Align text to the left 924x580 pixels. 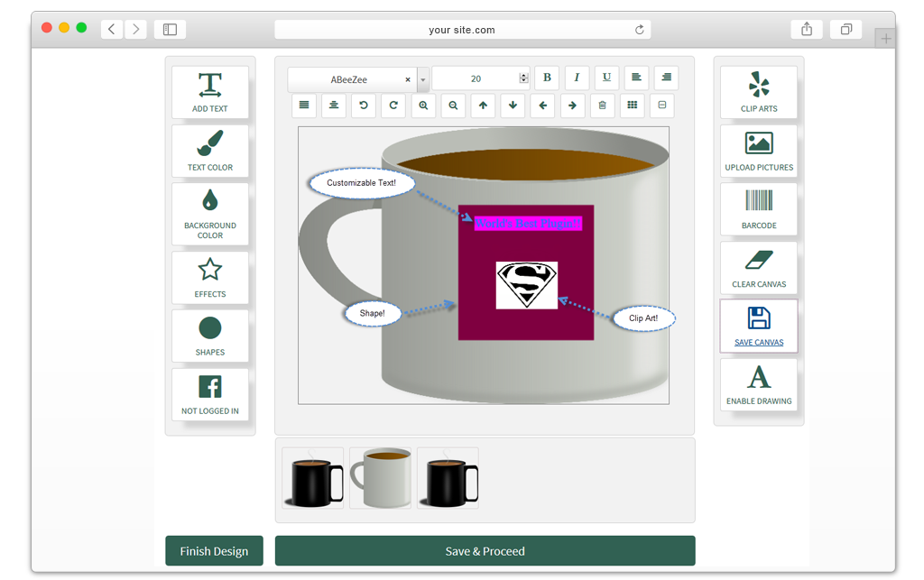[636, 78]
